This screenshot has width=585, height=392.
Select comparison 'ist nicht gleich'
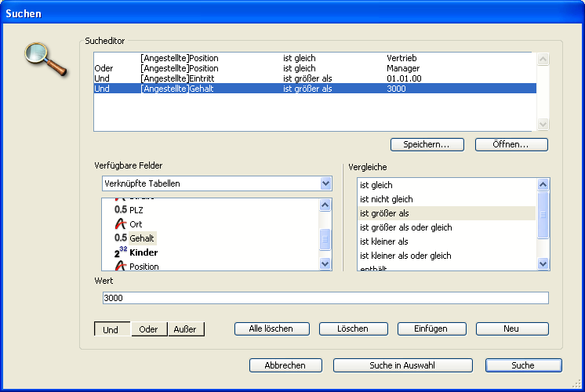(387, 199)
